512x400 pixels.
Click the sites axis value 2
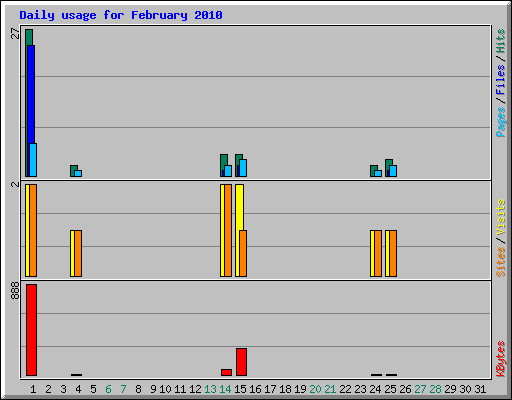(15, 184)
